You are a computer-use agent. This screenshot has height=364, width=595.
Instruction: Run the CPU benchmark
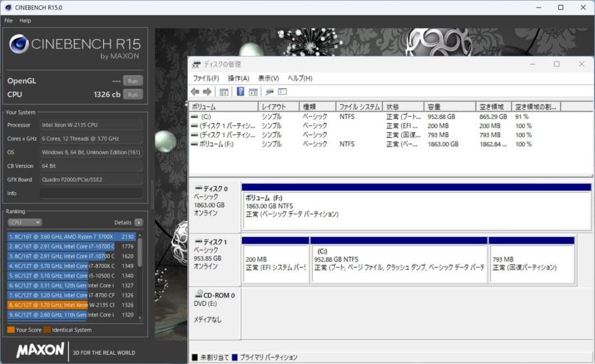pyautogui.click(x=132, y=94)
